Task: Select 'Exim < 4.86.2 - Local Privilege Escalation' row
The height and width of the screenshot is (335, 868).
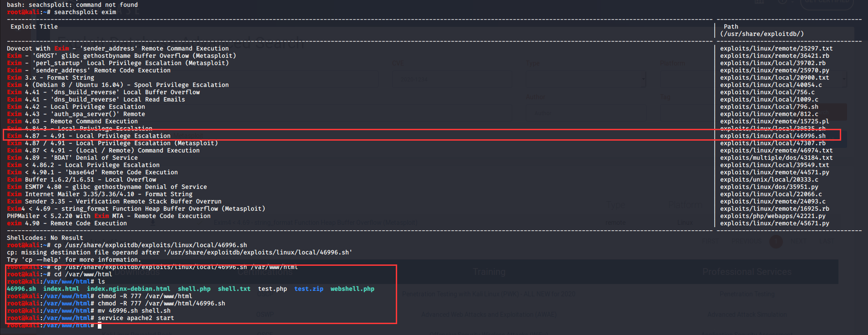Action: coord(83,165)
